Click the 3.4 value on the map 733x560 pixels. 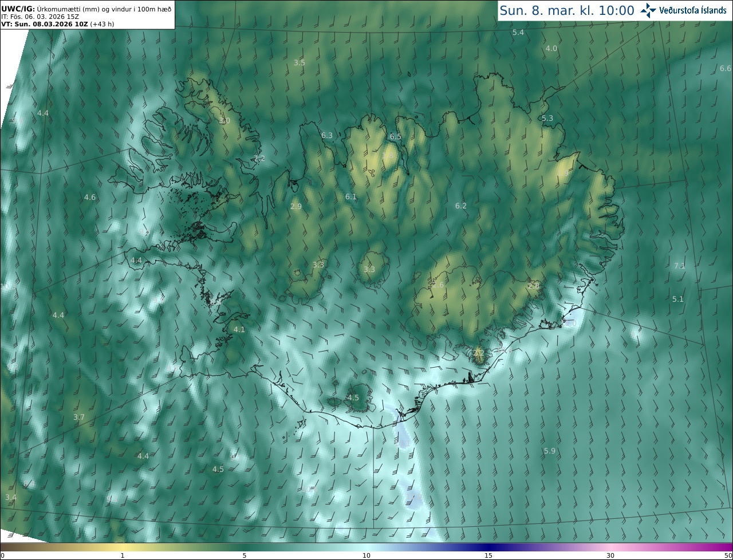(11, 497)
